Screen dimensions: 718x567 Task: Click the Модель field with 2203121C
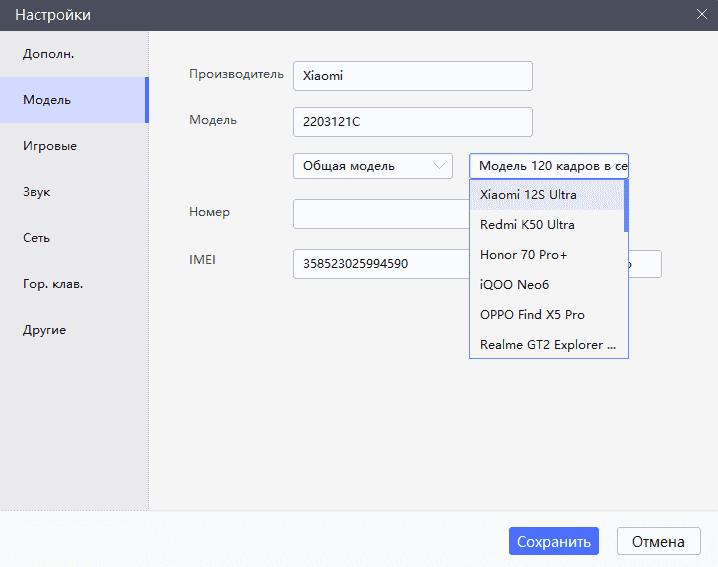(x=412, y=122)
